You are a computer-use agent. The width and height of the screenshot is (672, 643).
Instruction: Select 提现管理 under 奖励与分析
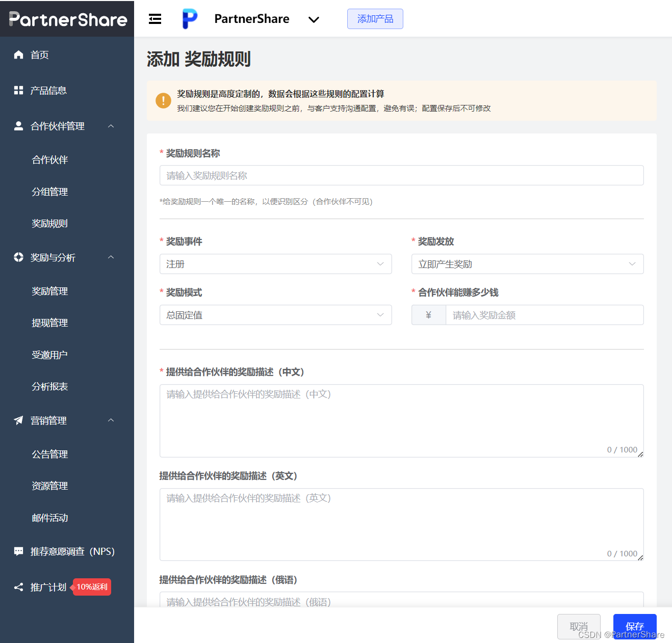pyautogui.click(x=49, y=323)
